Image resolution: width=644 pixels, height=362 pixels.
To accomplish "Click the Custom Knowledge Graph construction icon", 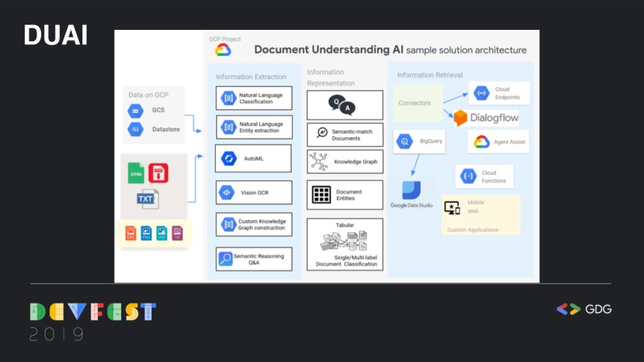I will (x=228, y=224).
